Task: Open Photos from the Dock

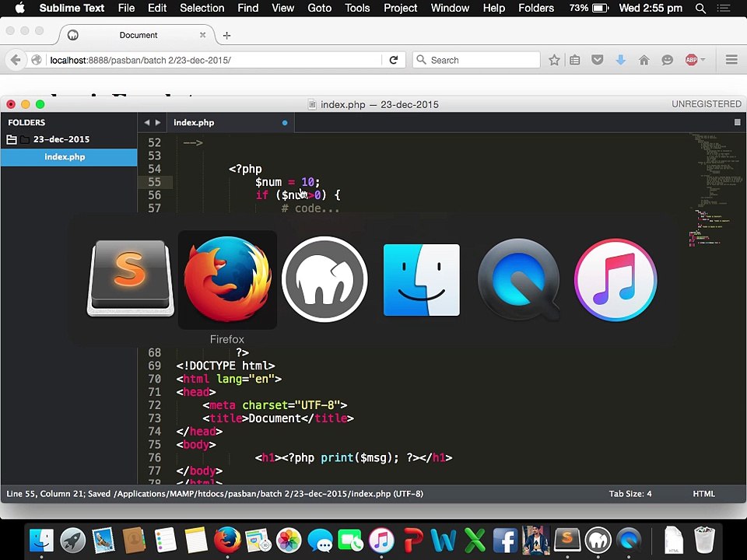Action: pos(289,541)
